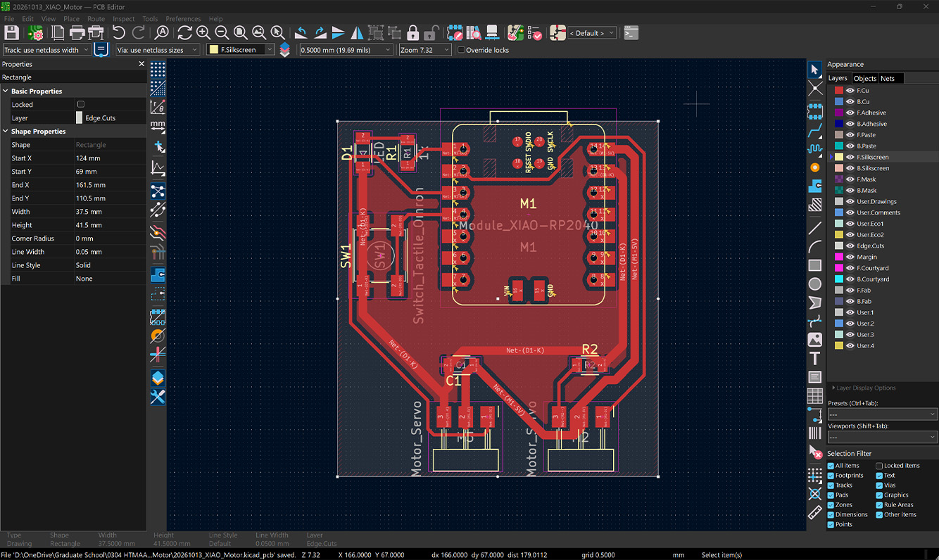Click the Zoom Out magnifier icon
939x560 pixels.
coord(221,32)
